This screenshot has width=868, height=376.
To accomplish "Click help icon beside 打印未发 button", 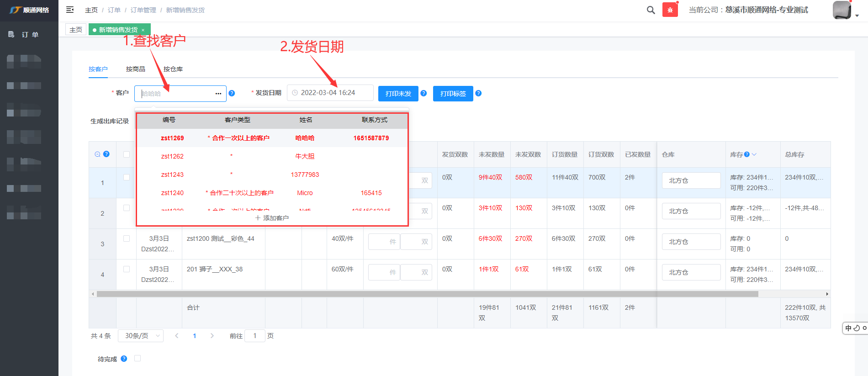I will coord(423,93).
